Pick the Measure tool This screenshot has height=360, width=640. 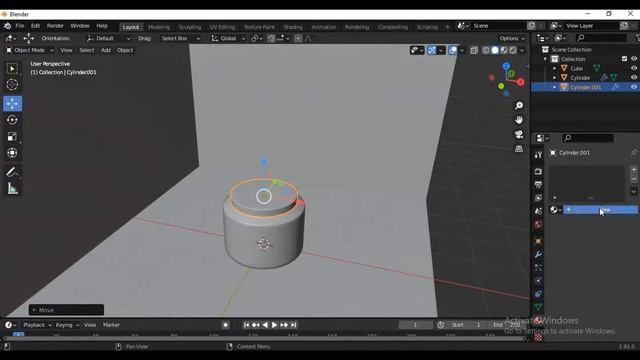coord(12,188)
